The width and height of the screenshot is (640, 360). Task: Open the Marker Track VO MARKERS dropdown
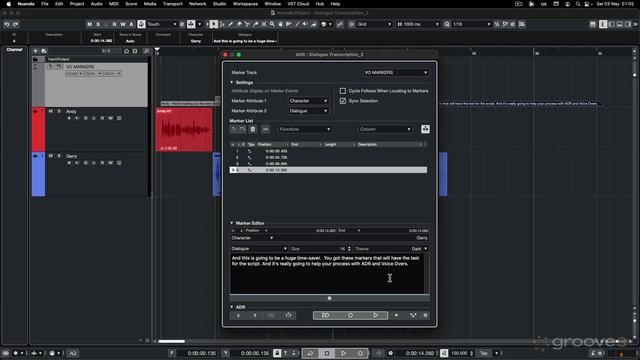pos(396,73)
